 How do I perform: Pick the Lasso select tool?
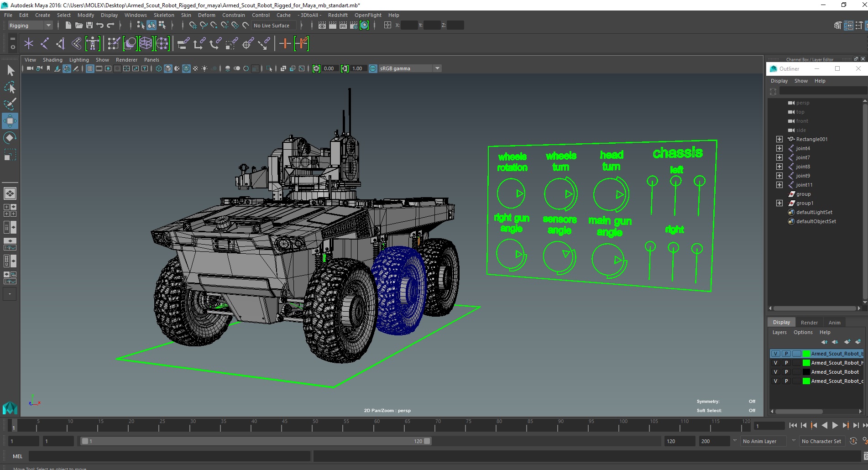(x=10, y=87)
